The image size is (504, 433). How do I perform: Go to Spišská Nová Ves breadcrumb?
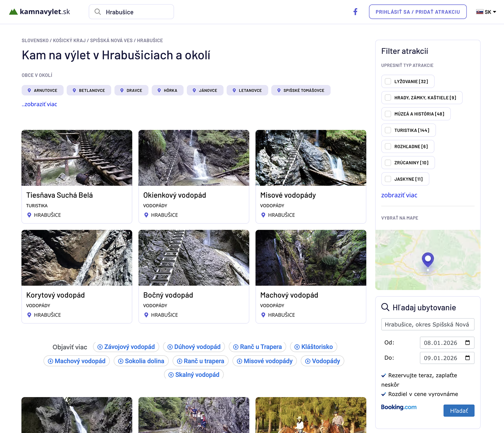coord(111,40)
